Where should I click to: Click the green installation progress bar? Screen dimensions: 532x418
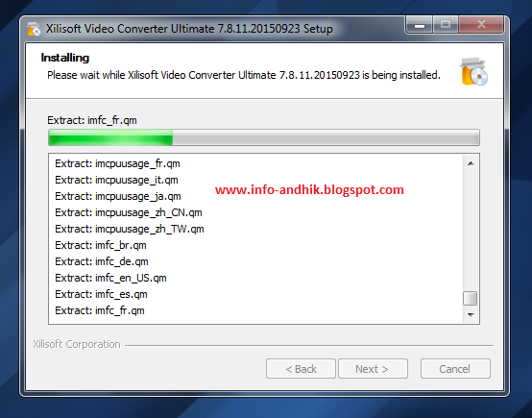264,137
